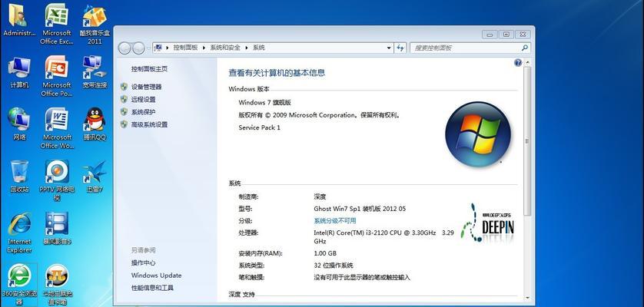
Task: Open the 宽带连接 desktop shortcut
Action: coord(95,72)
